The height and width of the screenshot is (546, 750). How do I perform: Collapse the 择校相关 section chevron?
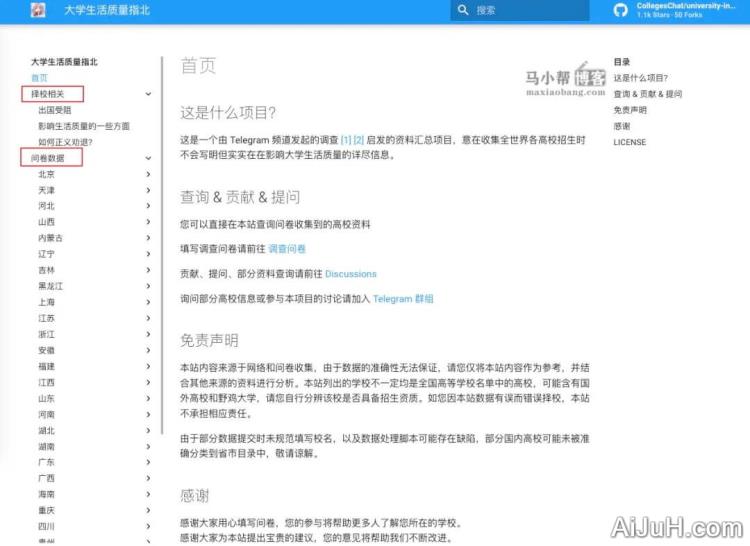click(x=149, y=94)
